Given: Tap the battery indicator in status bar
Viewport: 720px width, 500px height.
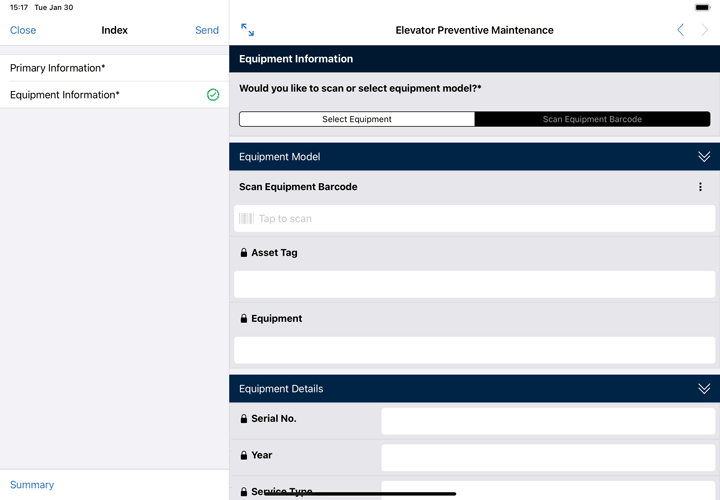Looking at the screenshot, I should (x=702, y=7).
